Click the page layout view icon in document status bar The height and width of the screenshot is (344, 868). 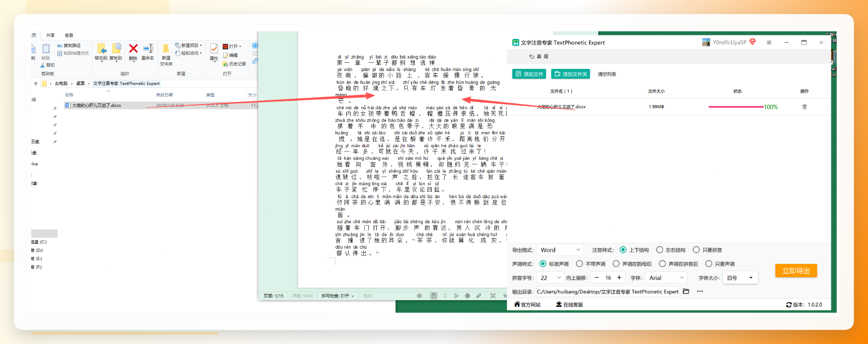pos(434,296)
